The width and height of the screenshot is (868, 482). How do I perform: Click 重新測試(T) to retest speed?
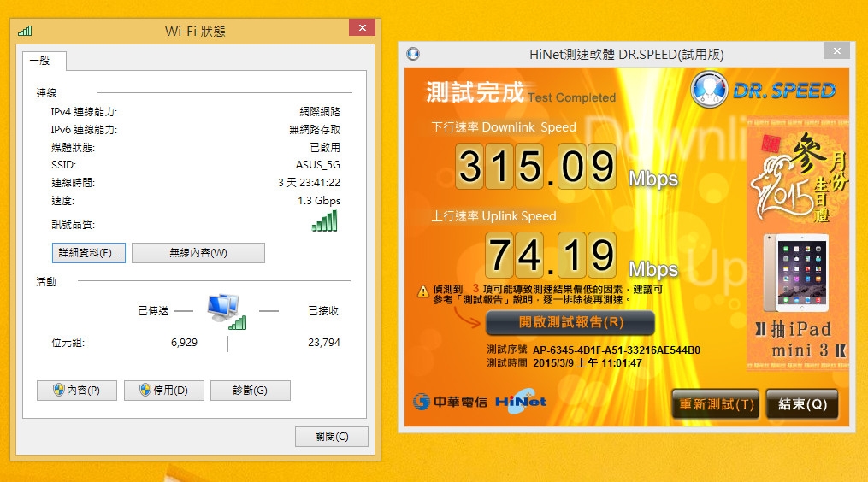[x=717, y=404]
